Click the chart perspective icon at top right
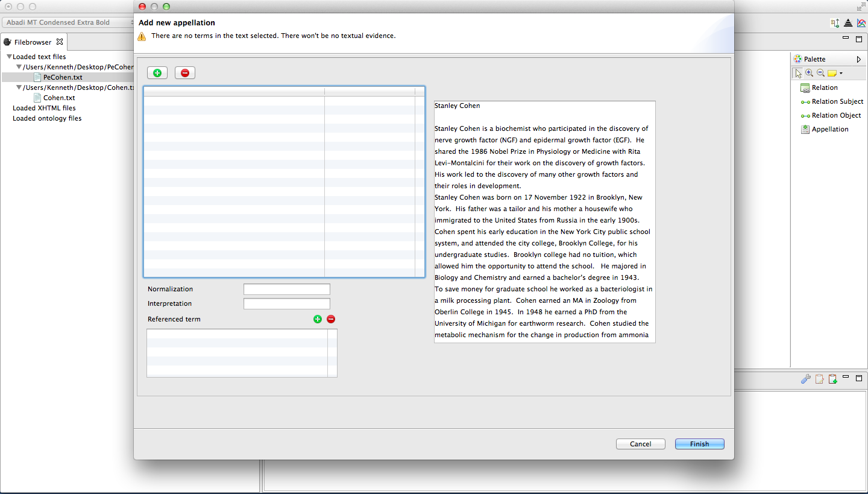 coord(861,23)
